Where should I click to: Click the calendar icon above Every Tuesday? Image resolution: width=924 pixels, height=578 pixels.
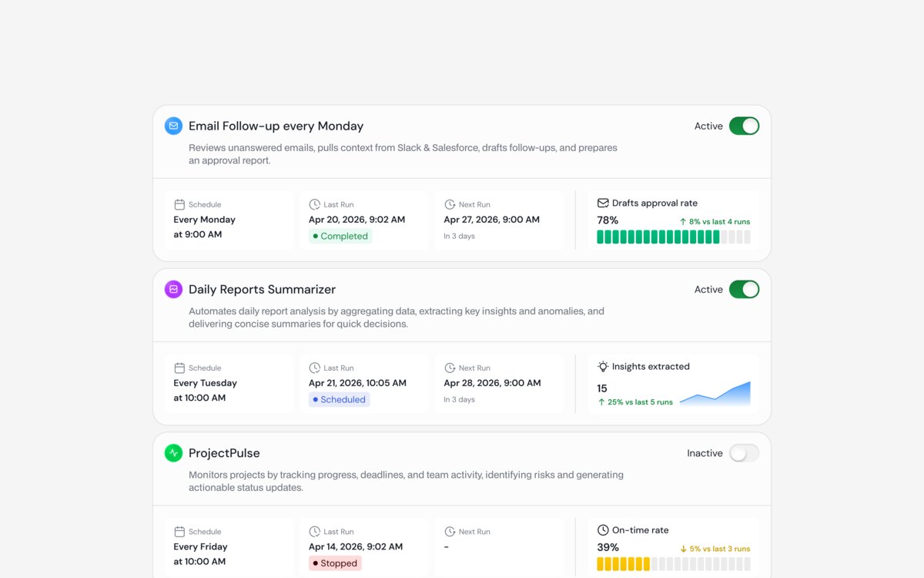[179, 368]
